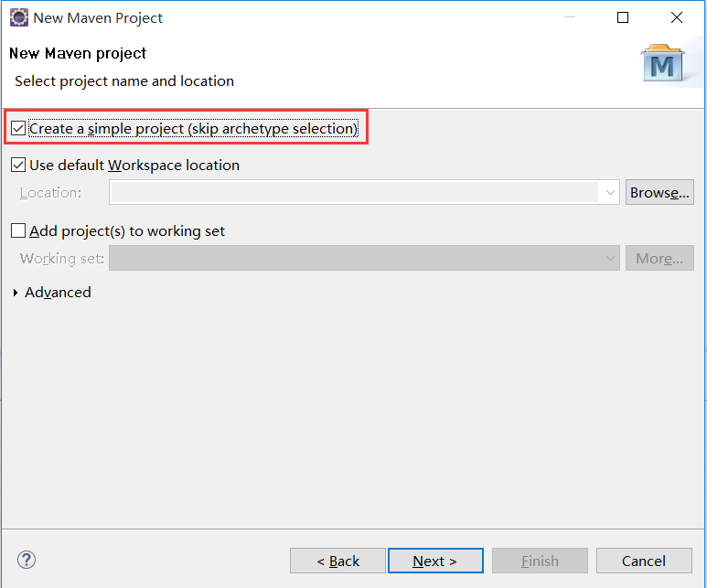707x588 pixels.
Task: Click the Location text field
Action: 354,193
